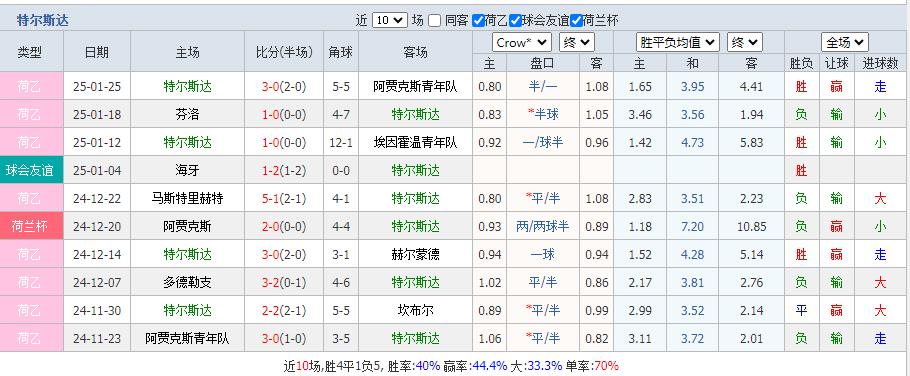Open the 终 dropdown beside 胜平负均值
Viewport: 910px width, 376px height.
click(x=745, y=42)
